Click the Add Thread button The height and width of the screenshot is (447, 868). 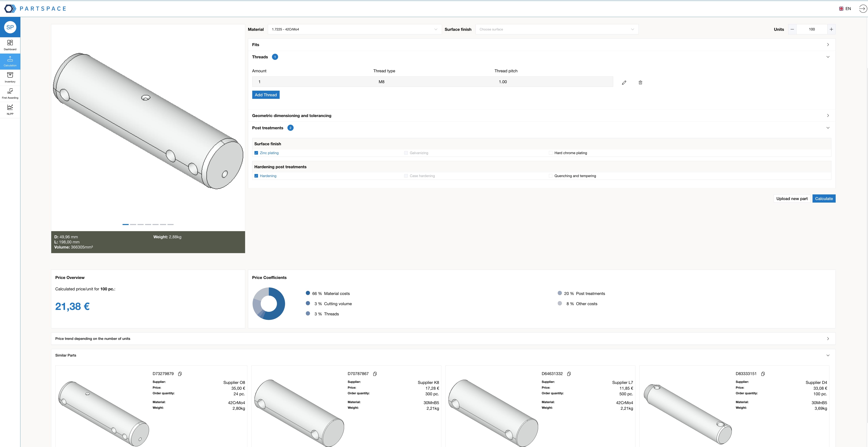click(x=266, y=95)
